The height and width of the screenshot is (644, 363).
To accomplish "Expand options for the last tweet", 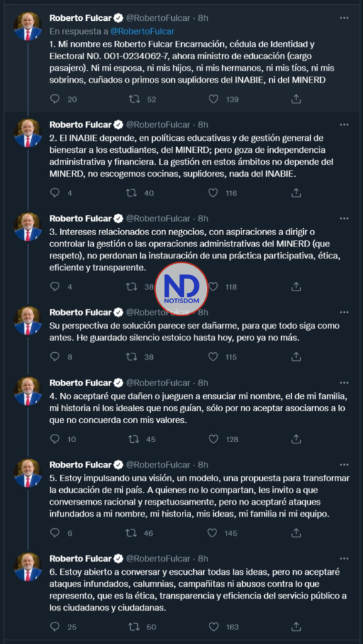I will click(x=344, y=557).
